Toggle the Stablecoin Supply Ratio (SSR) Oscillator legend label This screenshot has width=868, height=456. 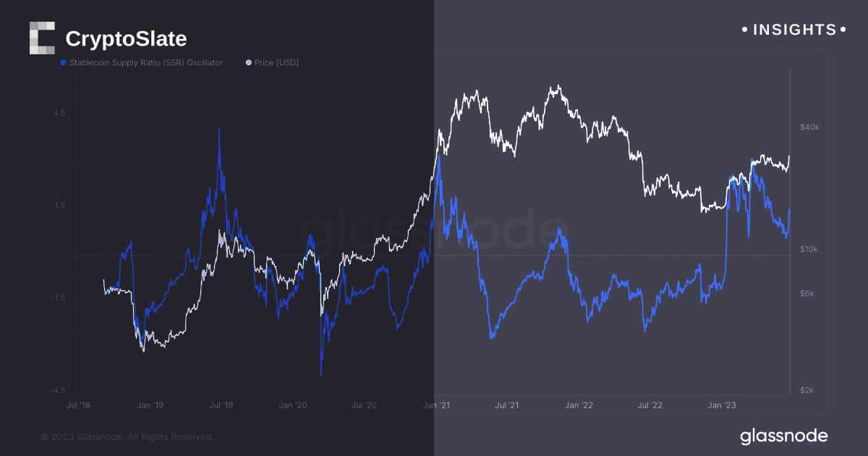point(146,63)
